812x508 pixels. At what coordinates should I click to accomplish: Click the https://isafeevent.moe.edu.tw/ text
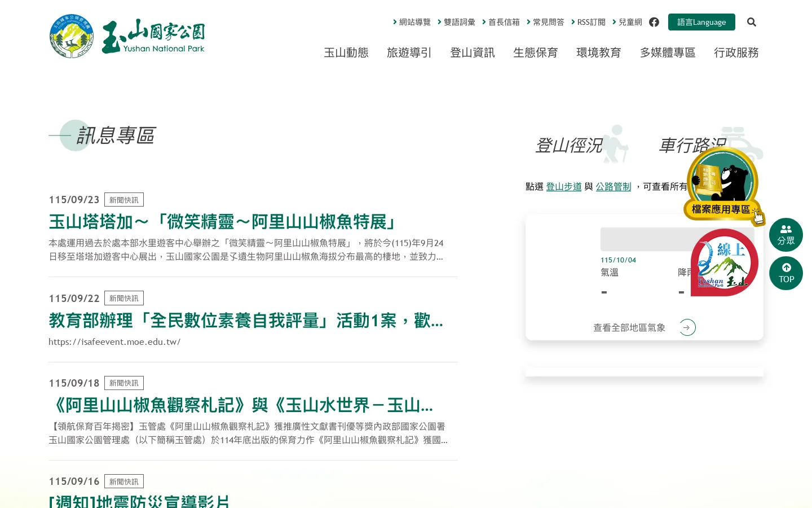114,341
